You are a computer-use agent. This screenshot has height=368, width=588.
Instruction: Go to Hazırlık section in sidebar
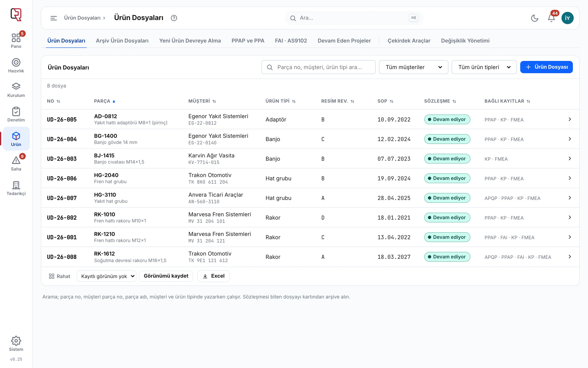(x=16, y=65)
